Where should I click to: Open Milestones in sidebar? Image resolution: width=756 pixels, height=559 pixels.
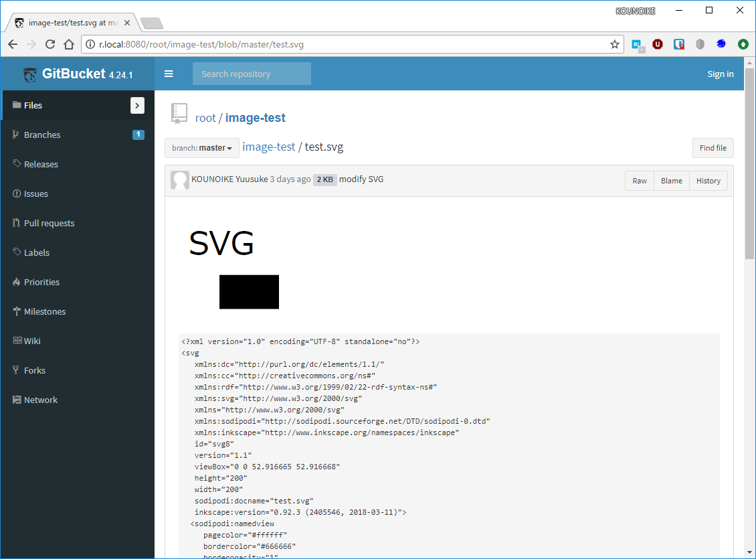(77, 311)
